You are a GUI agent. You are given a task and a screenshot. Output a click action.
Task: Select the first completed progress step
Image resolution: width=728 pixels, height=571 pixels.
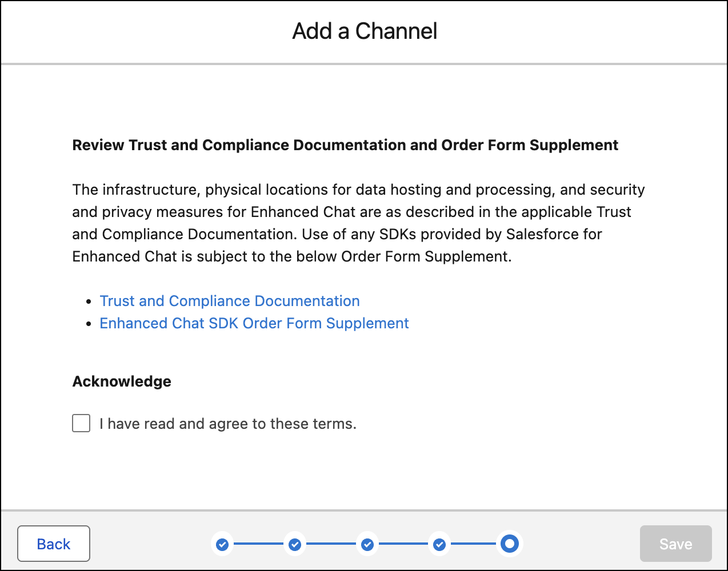(x=222, y=544)
